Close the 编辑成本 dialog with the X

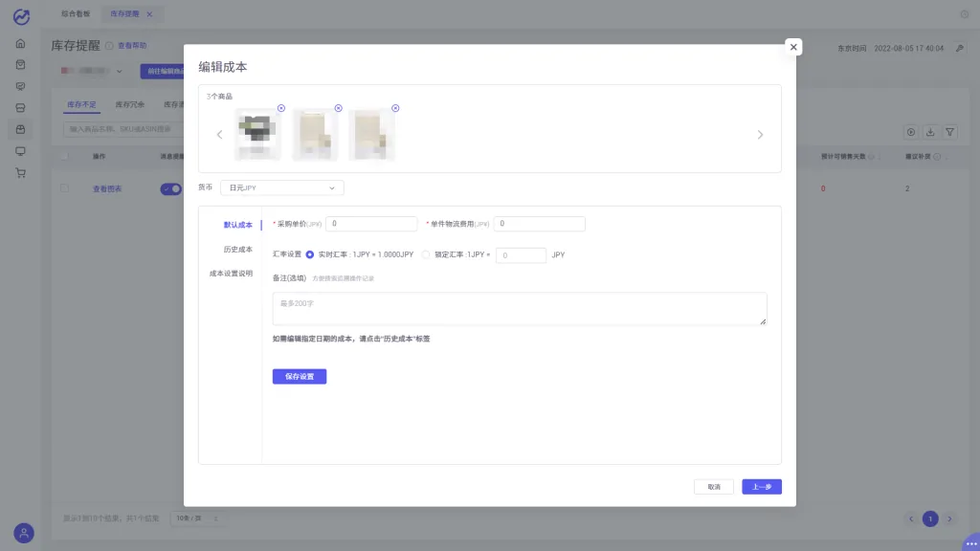pyautogui.click(x=793, y=47)
